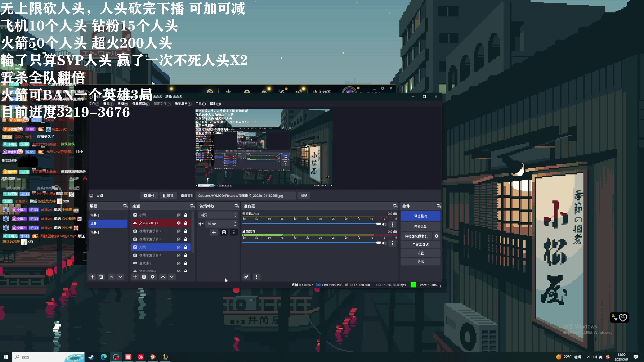
Task: Show 视频采集设备 3 via eye icon
Action: pyautogui.click(x=178, y=239)
